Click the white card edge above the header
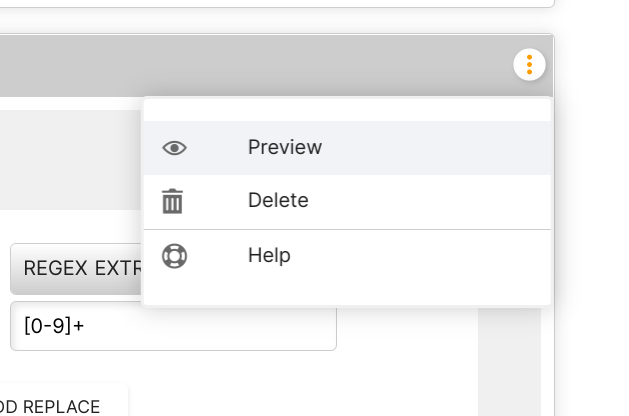629x416 pixels. tap(277, 4)
